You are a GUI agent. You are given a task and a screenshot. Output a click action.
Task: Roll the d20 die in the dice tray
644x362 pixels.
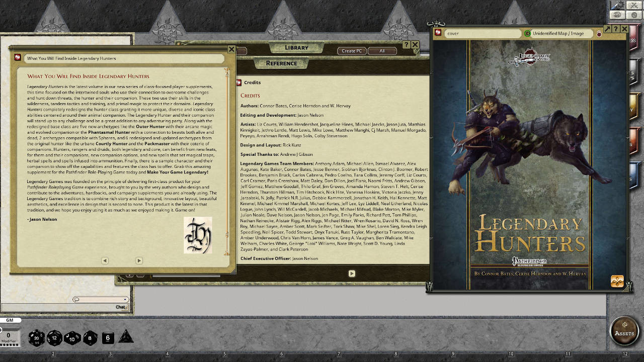point(36,338)
